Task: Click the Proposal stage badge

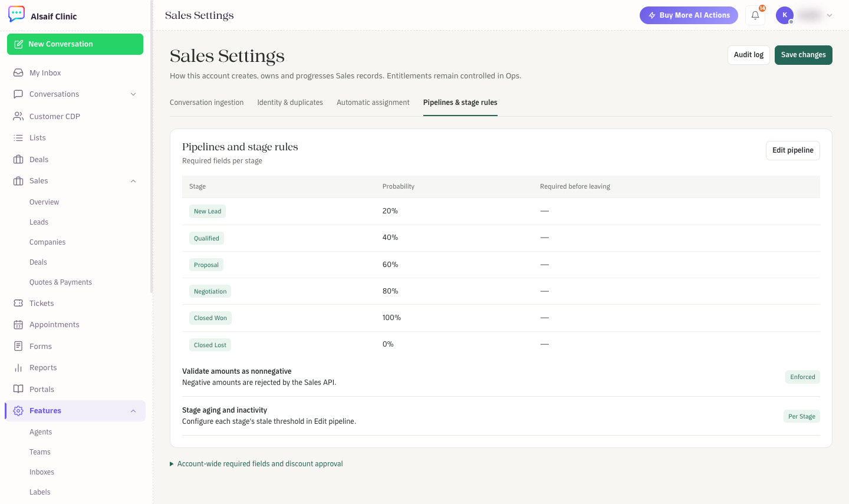Action: tap(206, 265)
